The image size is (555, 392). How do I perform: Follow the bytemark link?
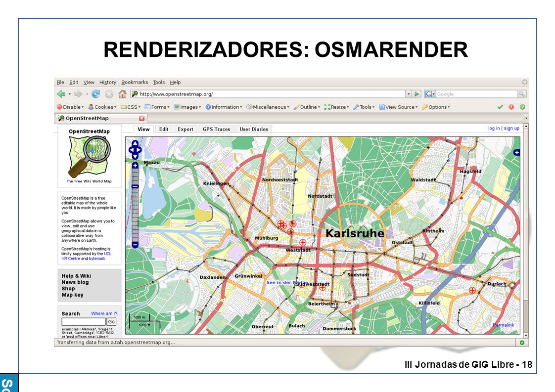[97, 259]
